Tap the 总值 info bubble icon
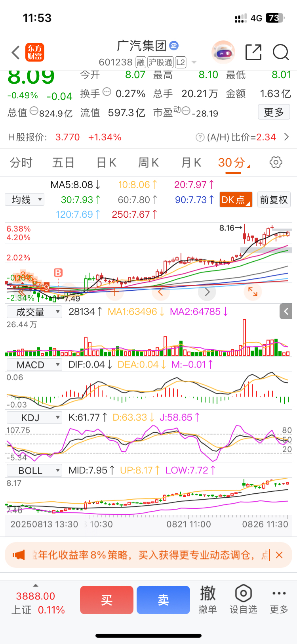 [34, 111]
